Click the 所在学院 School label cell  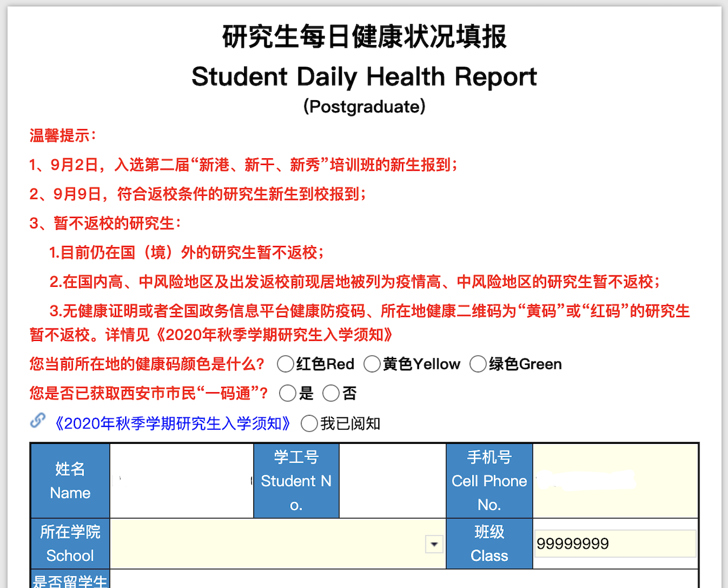[x=70, y=544]
